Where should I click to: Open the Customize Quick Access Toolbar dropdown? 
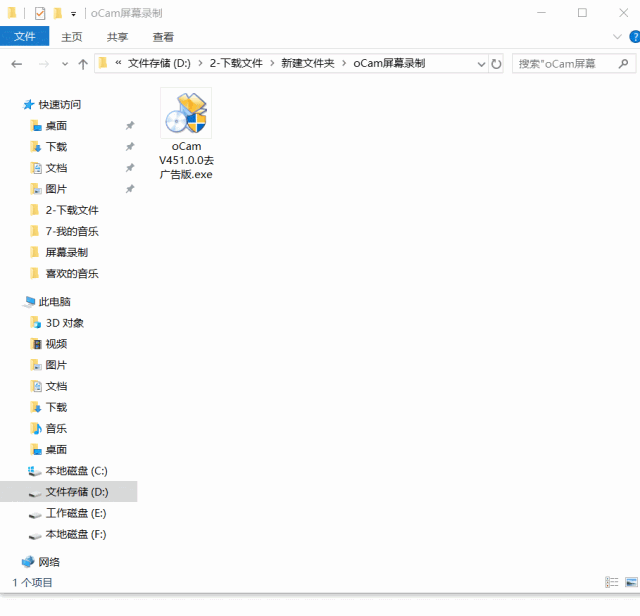tap(73, 14)
